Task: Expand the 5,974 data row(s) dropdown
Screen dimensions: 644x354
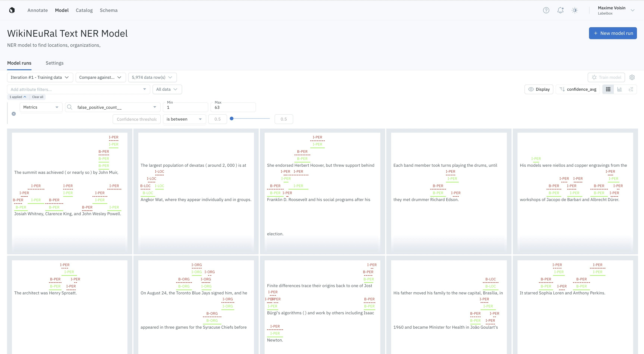Action: (152, 78)
